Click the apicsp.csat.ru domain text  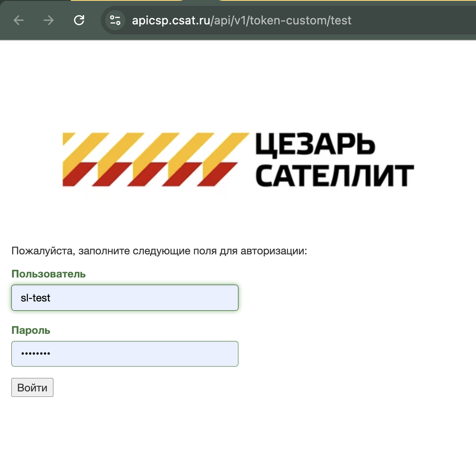click(x=171, y=20)
